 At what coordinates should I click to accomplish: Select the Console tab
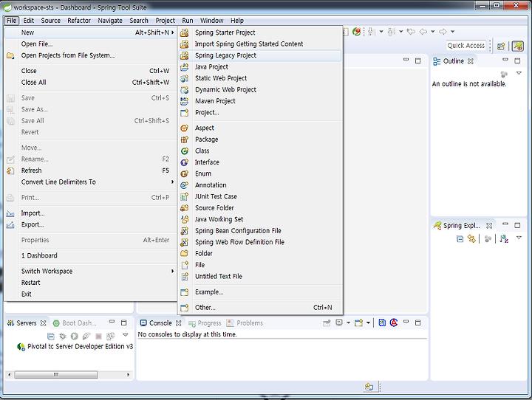tap(161, 323)
